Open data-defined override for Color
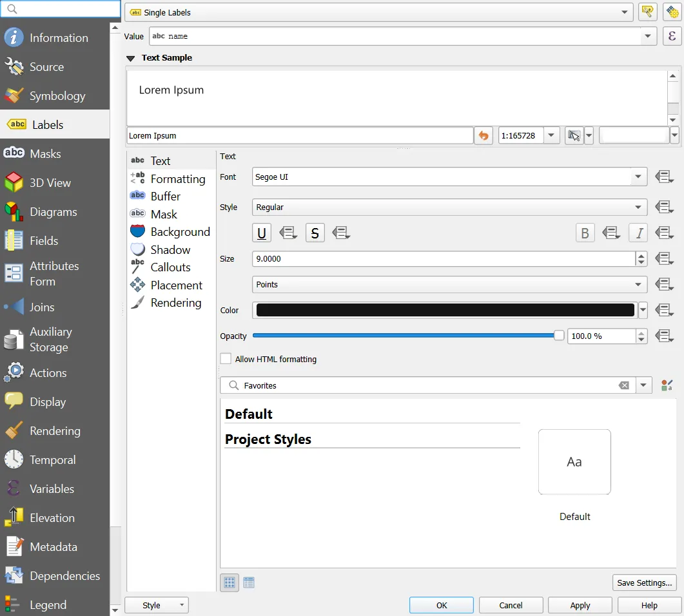The width and height of the screenshot is (684, 616). (665, 311)
